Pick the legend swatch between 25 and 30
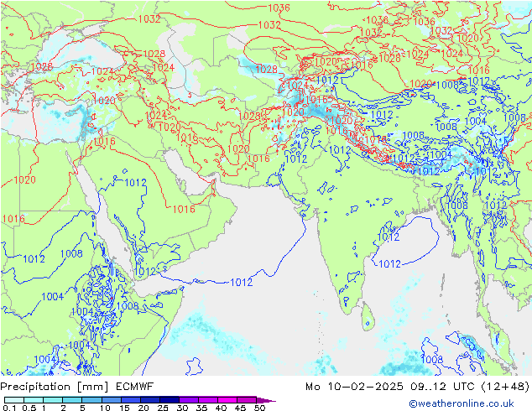The width and height of the screenshot is (532, 411). (170, 400)
